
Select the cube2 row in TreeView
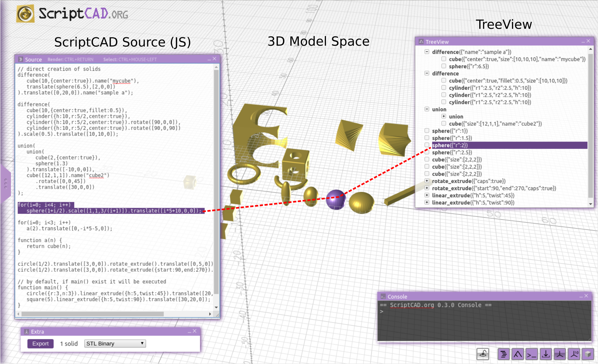pyautogui.click(x=495, y=124)
